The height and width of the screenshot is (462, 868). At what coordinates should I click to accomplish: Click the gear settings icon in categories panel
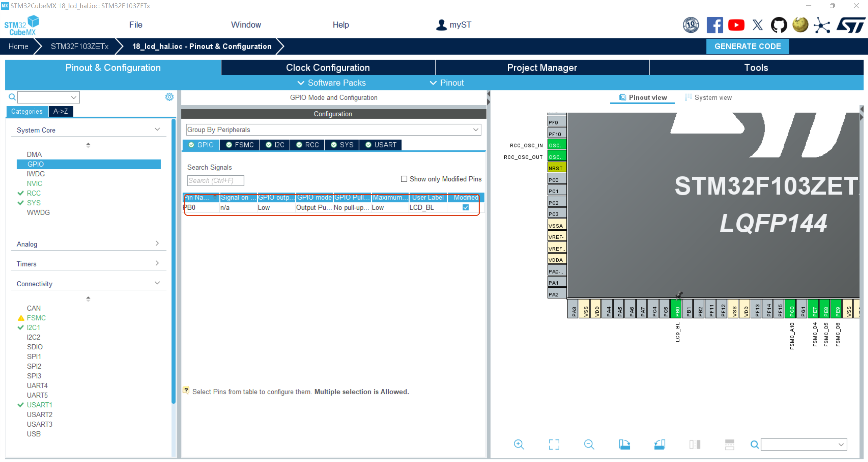(x=169, y=97)
